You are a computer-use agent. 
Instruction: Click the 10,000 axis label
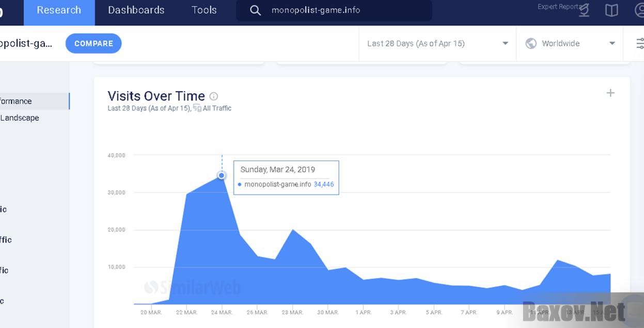coord(116,267)
